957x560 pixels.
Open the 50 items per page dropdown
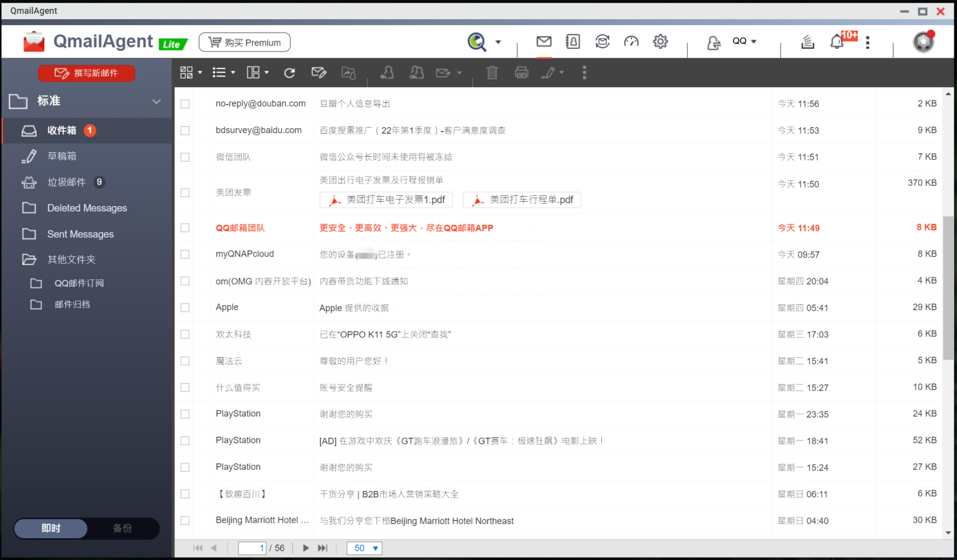click(364, 548)
